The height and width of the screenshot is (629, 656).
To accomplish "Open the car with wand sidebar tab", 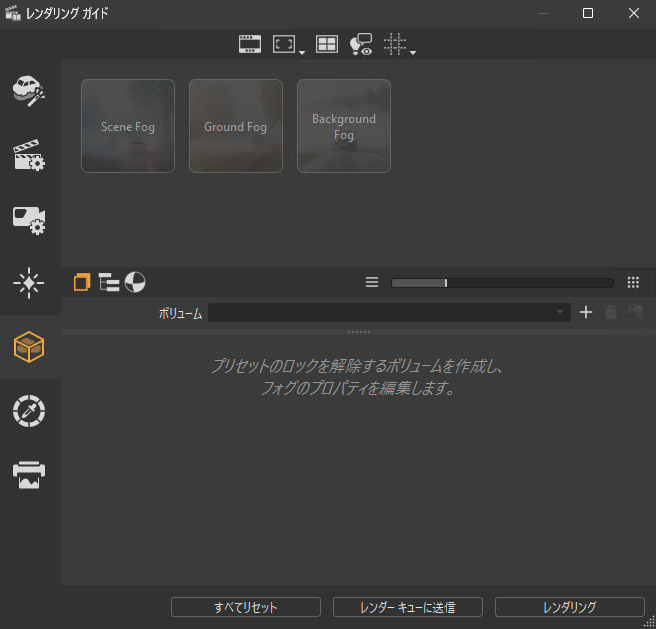I will pyautogui.click(x=28, y=91).
